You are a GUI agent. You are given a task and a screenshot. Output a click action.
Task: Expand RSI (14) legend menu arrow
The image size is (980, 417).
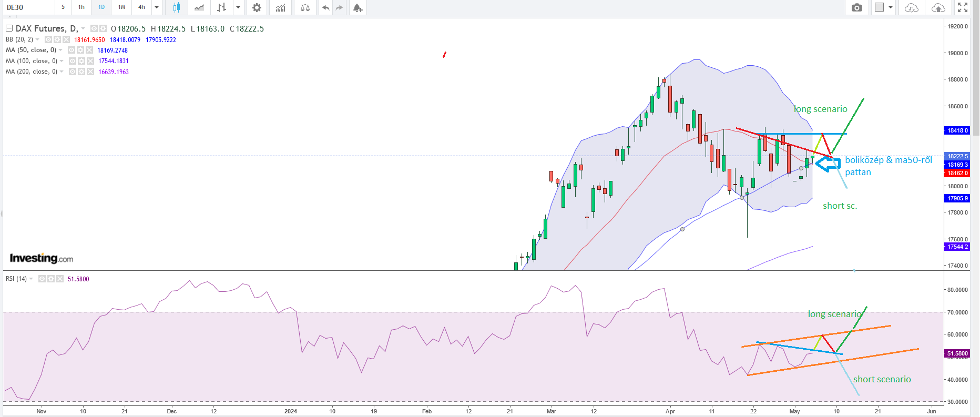[31, 279]
